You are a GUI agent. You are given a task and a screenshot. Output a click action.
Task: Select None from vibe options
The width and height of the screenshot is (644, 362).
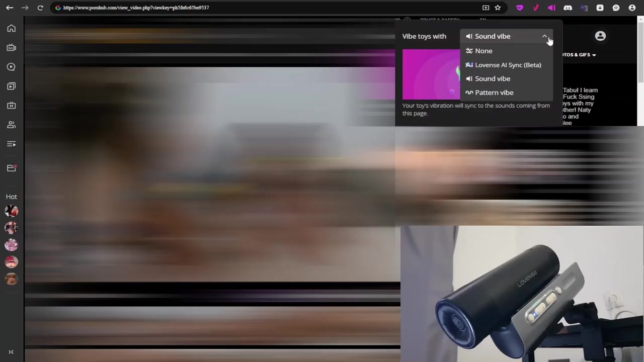(x=506, y=51)
